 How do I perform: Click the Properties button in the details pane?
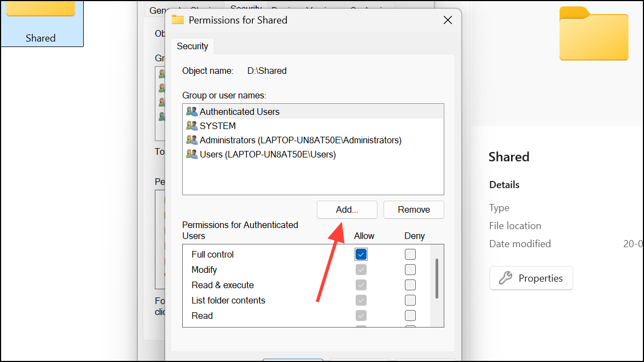[x=531, y=278]
